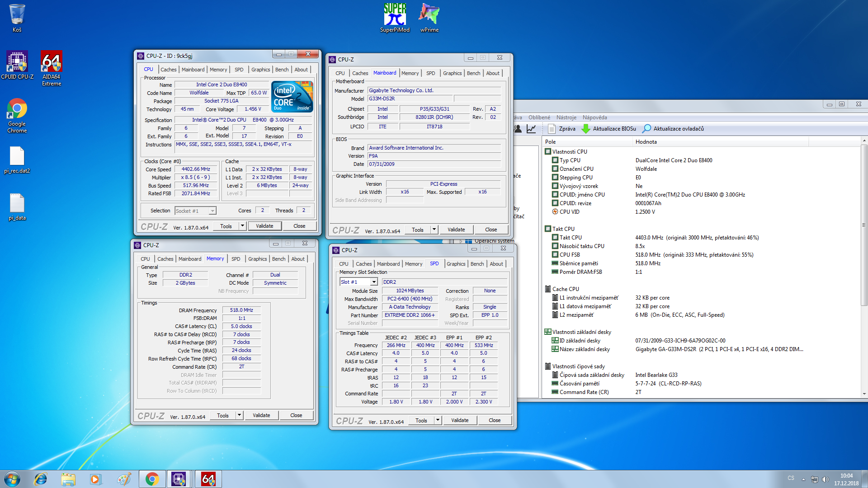Click Tools button in the Memory window
This screenshot has height=488, width=868.
pyautogui.click(x=223, y=415)
